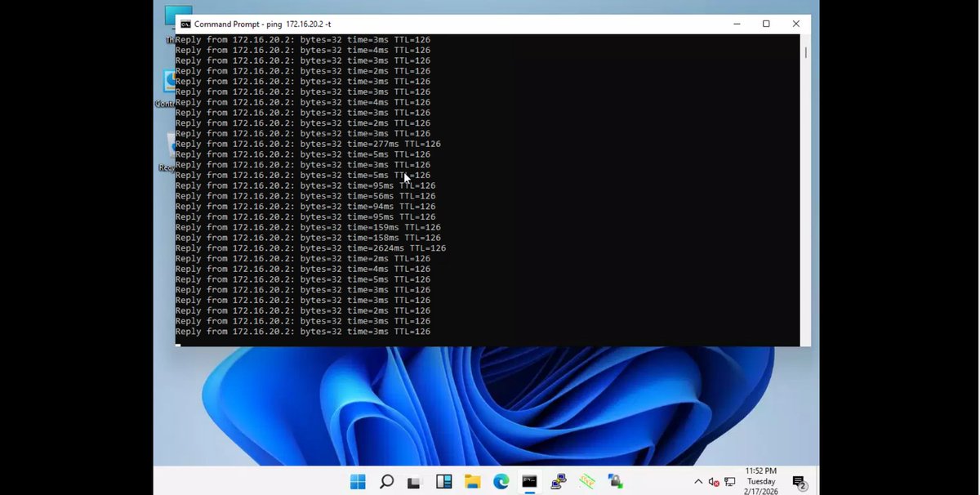This screenshot has height=495, width=980.
Task: Open the notification center icon
Action: click(800, 483)
